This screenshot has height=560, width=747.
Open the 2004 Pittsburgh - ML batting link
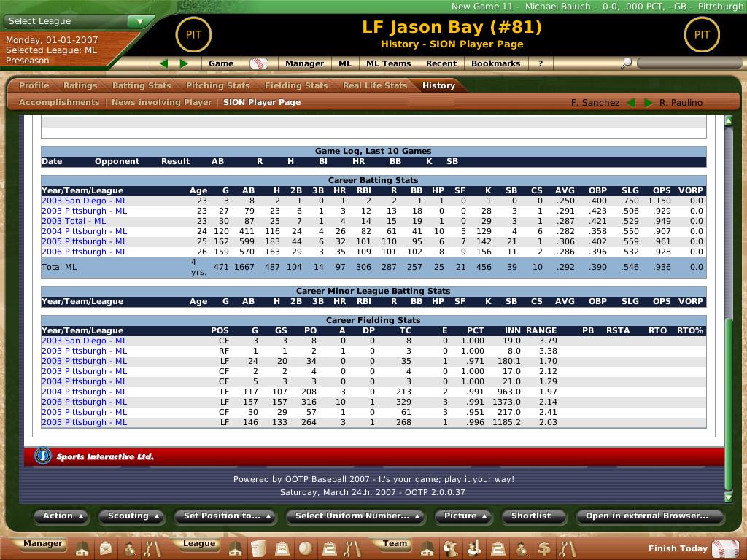click(84, 231)
